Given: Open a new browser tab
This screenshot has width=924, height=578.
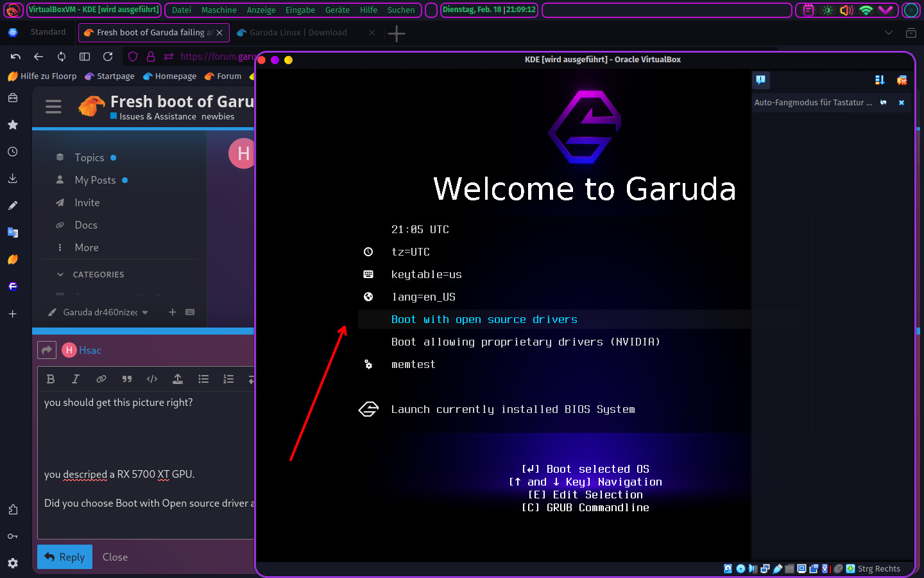Looking at the screenshot, I should tap(397, 33).
